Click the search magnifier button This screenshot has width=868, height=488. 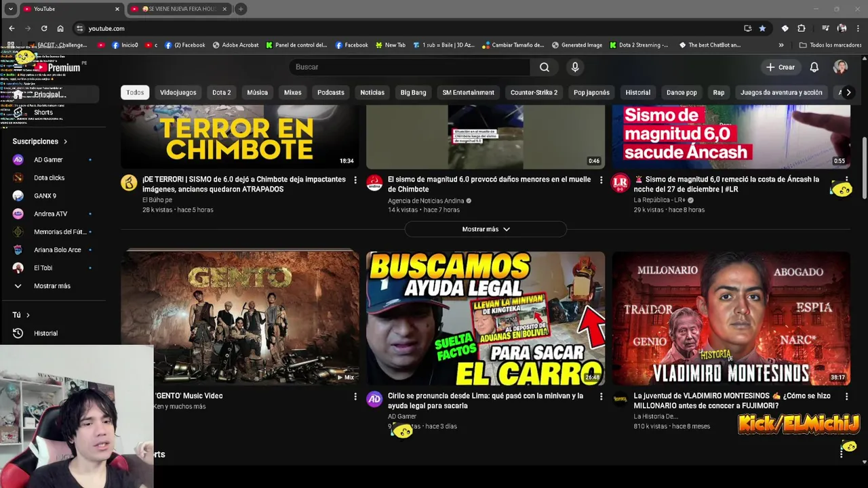545,67
